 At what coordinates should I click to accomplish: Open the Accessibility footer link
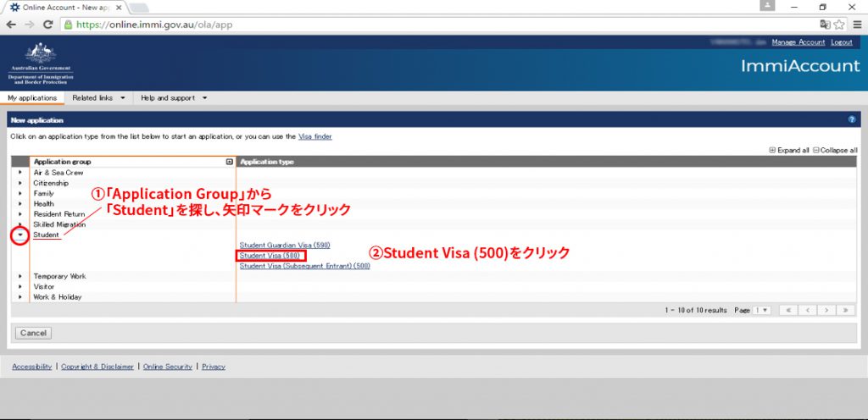32,367
